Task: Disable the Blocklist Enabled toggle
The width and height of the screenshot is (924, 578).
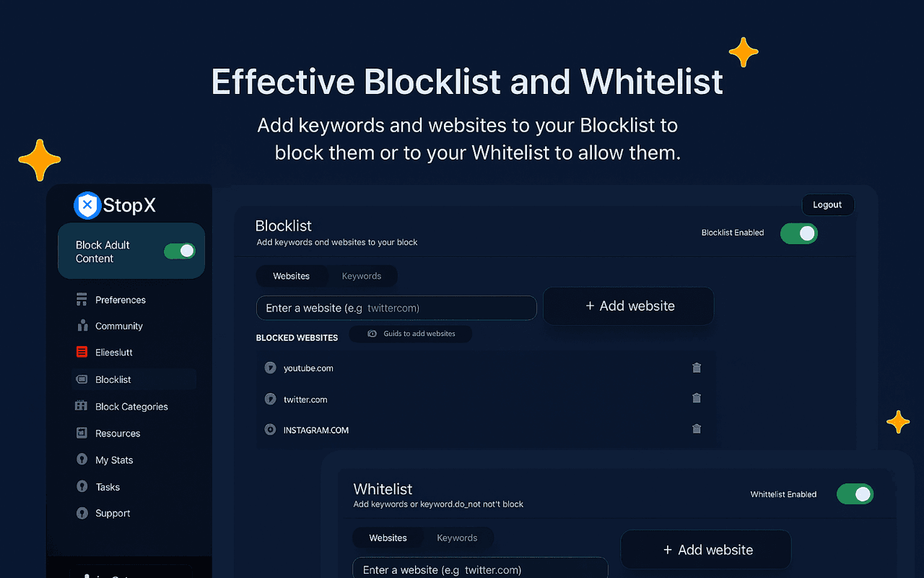Action: [x=799, y=233]
